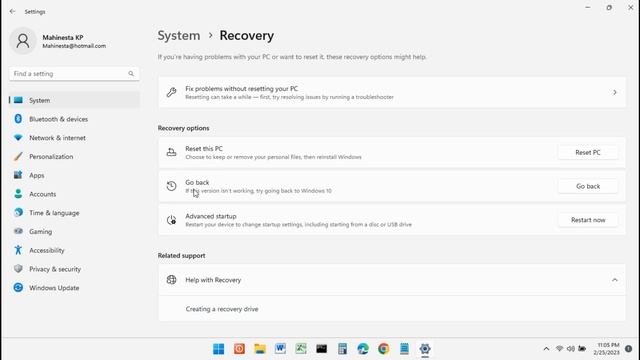
Task: Click the Advanced startup icon
Action: point(171,220)
